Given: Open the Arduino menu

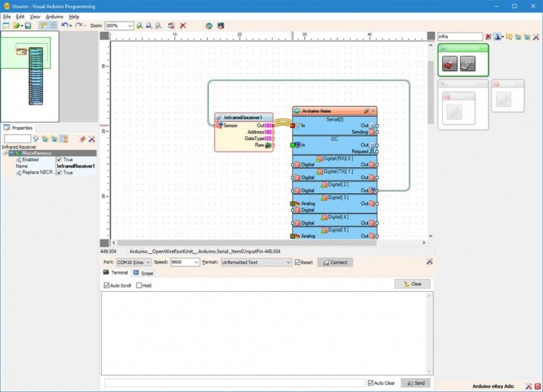Looking at the screenshot, I should [54, 16].
